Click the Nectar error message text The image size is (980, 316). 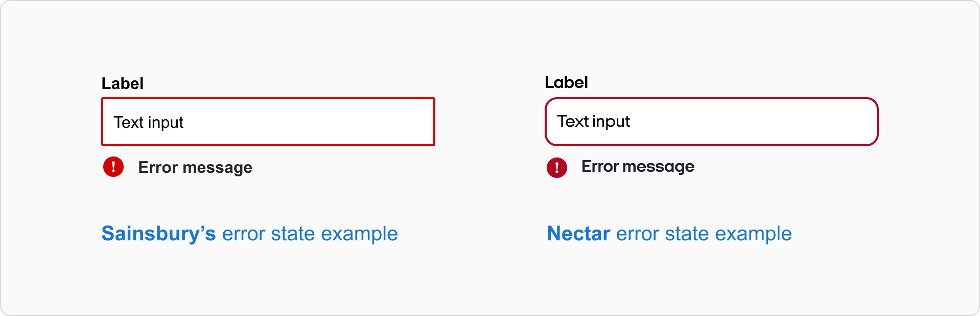click(x=638, y=167)
